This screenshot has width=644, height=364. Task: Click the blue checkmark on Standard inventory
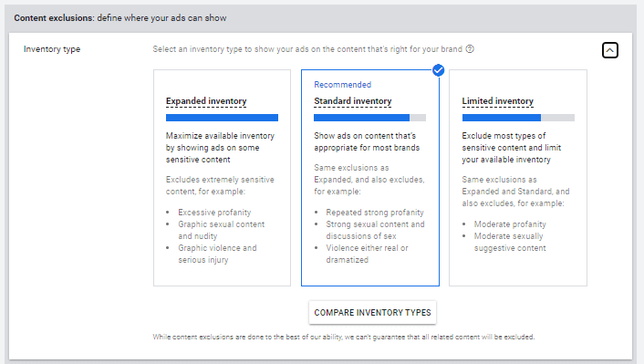coord(438,70)
